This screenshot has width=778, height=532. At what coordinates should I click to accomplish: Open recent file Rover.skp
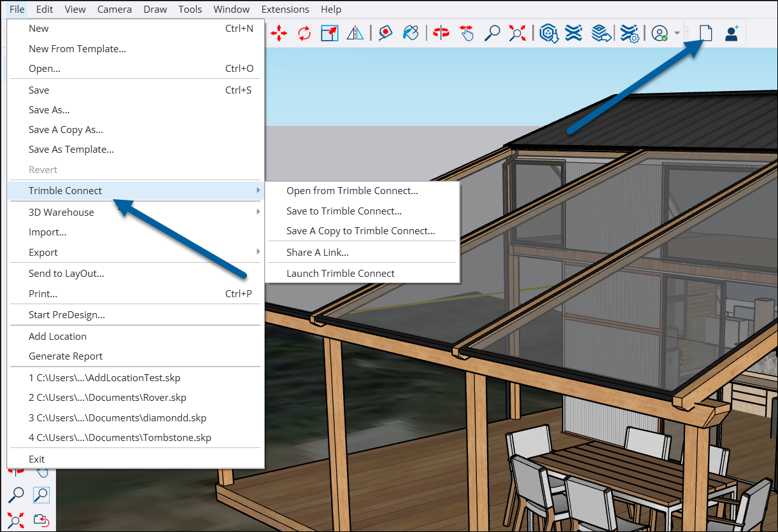click(108, 398)
